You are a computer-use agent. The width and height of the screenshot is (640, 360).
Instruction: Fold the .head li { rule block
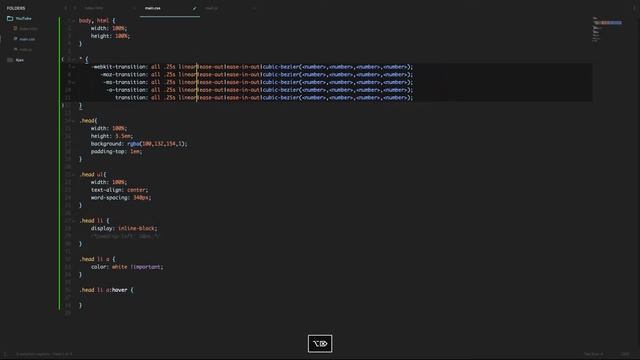point(74,221)
